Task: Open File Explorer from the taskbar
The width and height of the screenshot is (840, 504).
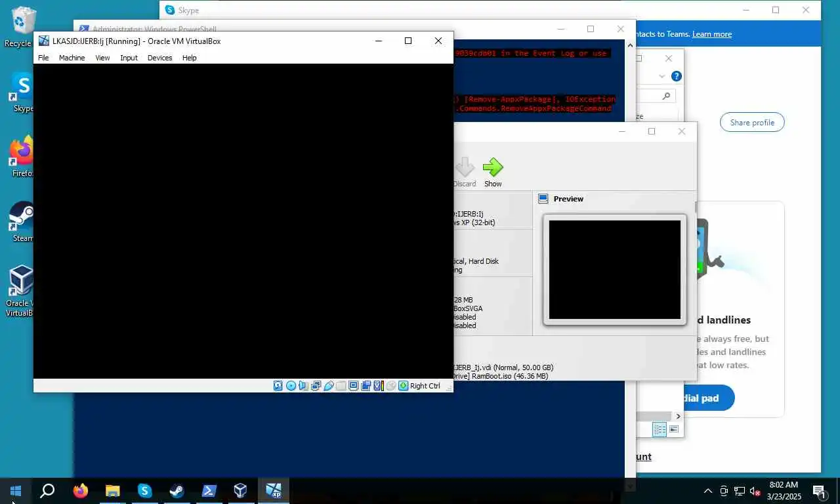Action: tap(113, 490)
